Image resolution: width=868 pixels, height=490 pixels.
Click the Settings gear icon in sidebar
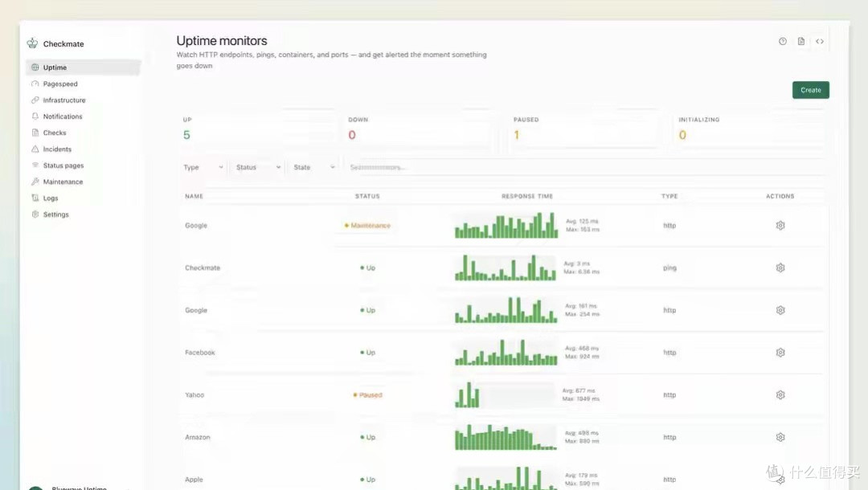tap(35, 214)
